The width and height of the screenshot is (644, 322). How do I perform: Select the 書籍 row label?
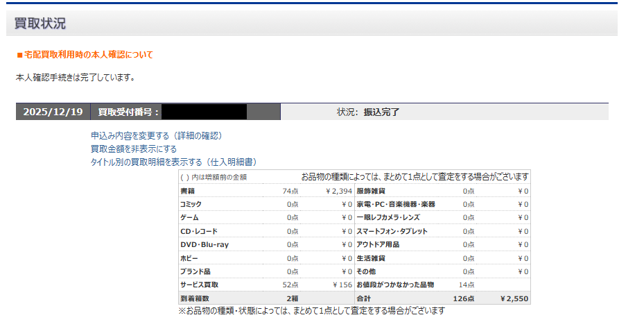[x=187, y=191]
